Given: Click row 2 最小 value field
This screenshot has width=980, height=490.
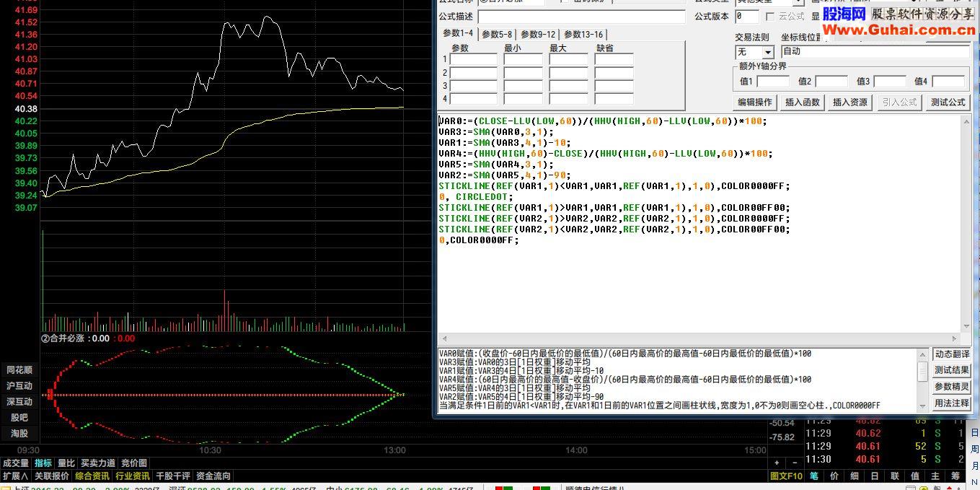Looking at the screenshot, I should click(523, 73).
